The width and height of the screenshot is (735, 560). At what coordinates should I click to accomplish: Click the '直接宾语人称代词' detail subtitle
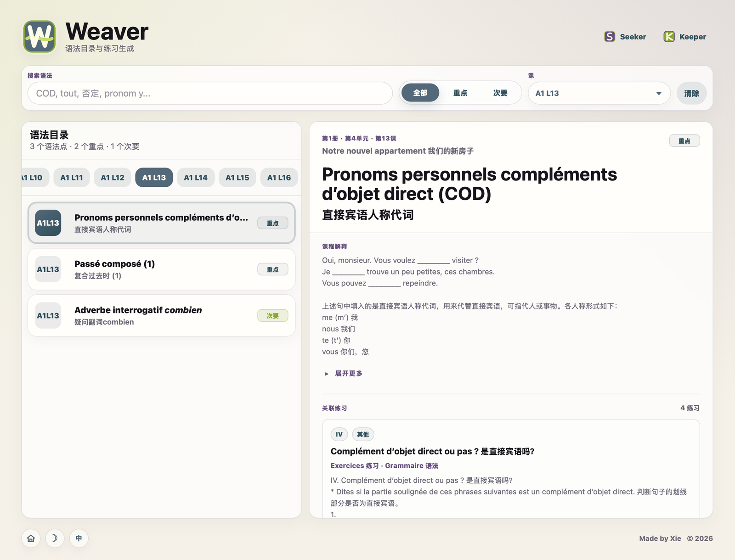(368, 215)
